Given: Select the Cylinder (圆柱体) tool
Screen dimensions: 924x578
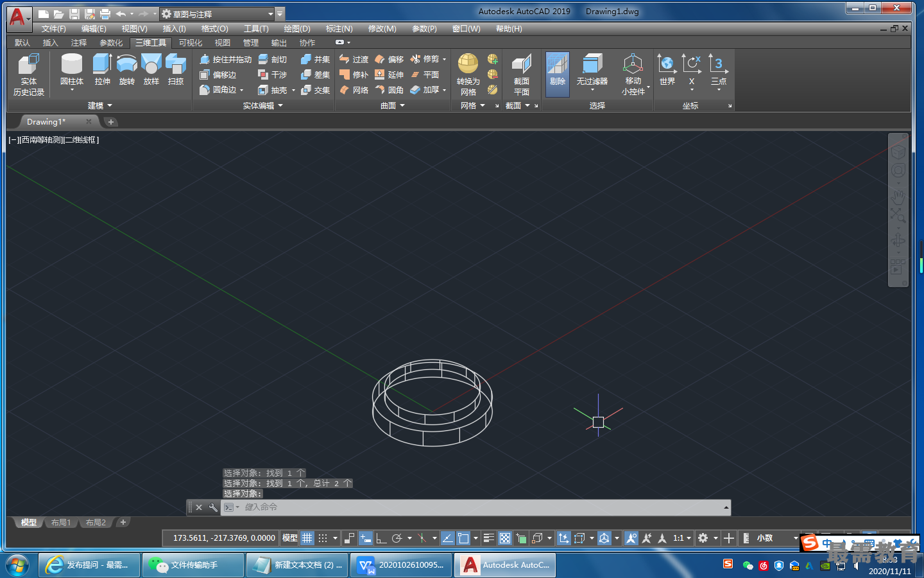Looking at the screenshot, I should click(71, 71).
